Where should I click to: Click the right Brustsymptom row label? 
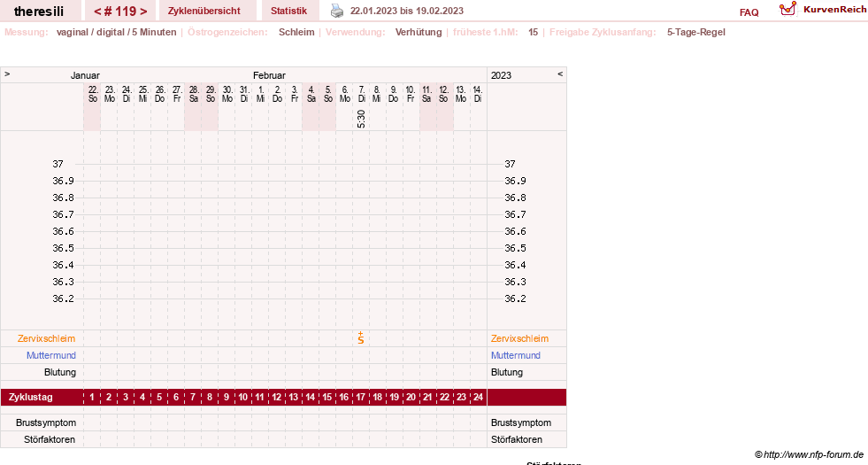[x=521, y=422]
